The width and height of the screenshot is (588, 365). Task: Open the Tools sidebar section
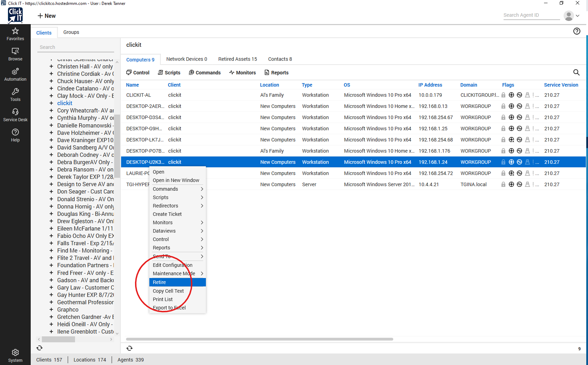[x=15, y=95]
